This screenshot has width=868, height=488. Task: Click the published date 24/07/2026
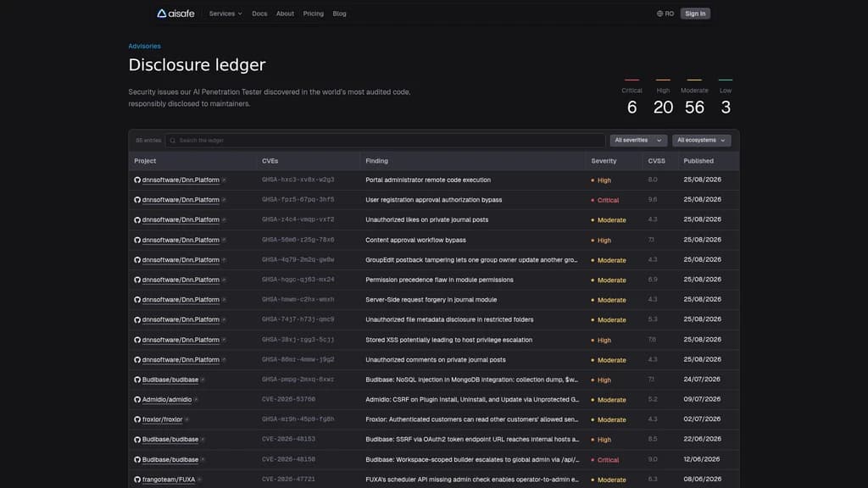click(702, 380)
